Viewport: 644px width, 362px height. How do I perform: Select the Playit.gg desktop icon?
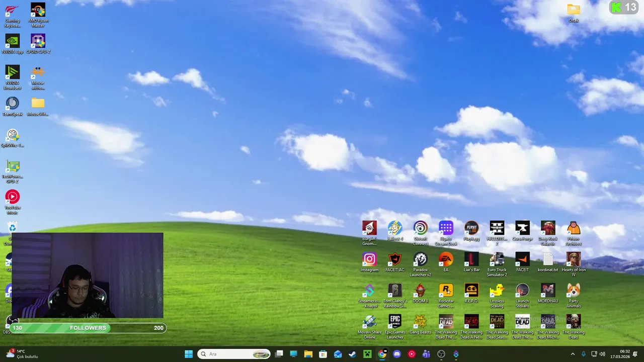[471, 231]
